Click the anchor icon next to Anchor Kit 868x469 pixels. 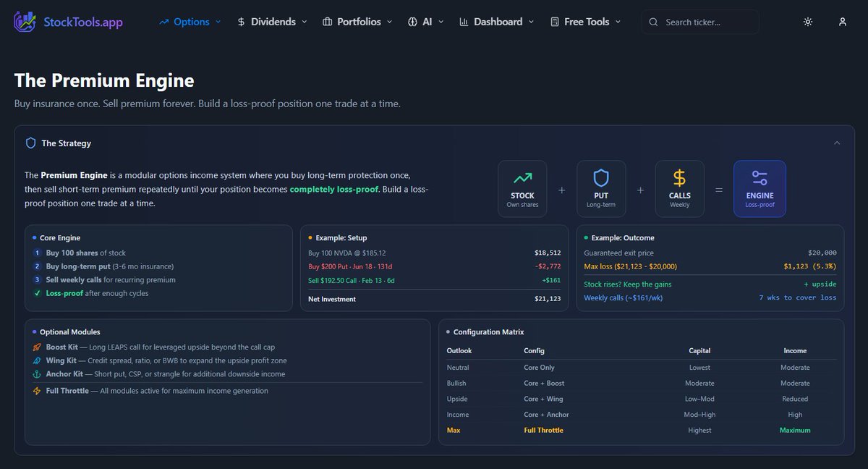point(36,373)
